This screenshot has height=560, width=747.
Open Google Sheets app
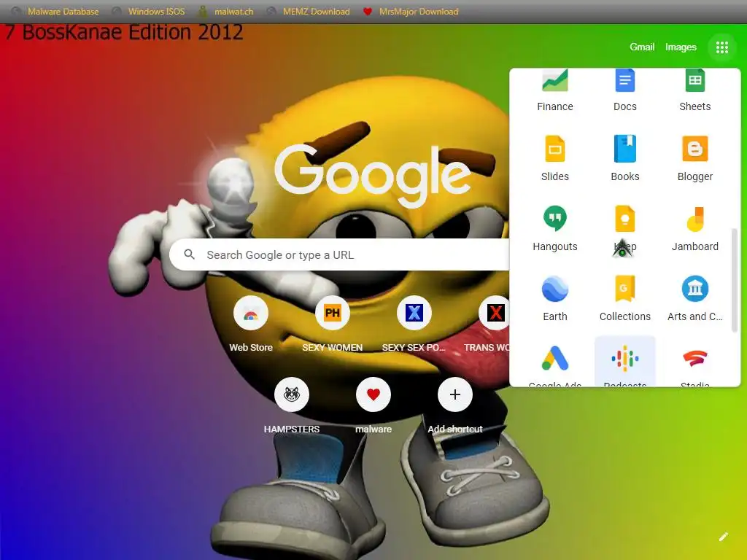pos(694,91)
